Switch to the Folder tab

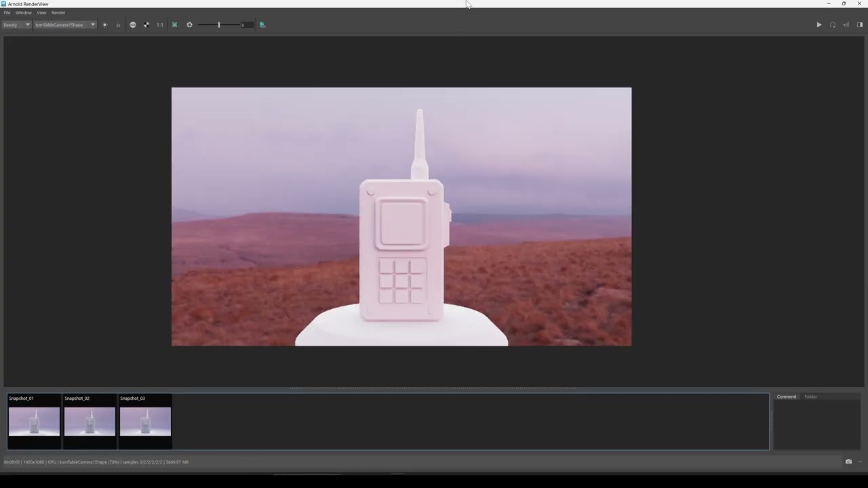pos(810,396)
